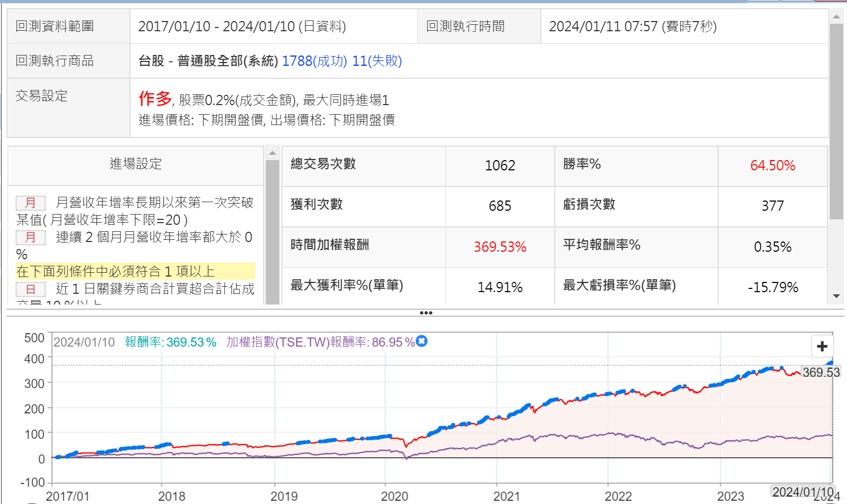Open the 1788(成功) successful stocks link
The image size is (847, 504).
(314, 61)
